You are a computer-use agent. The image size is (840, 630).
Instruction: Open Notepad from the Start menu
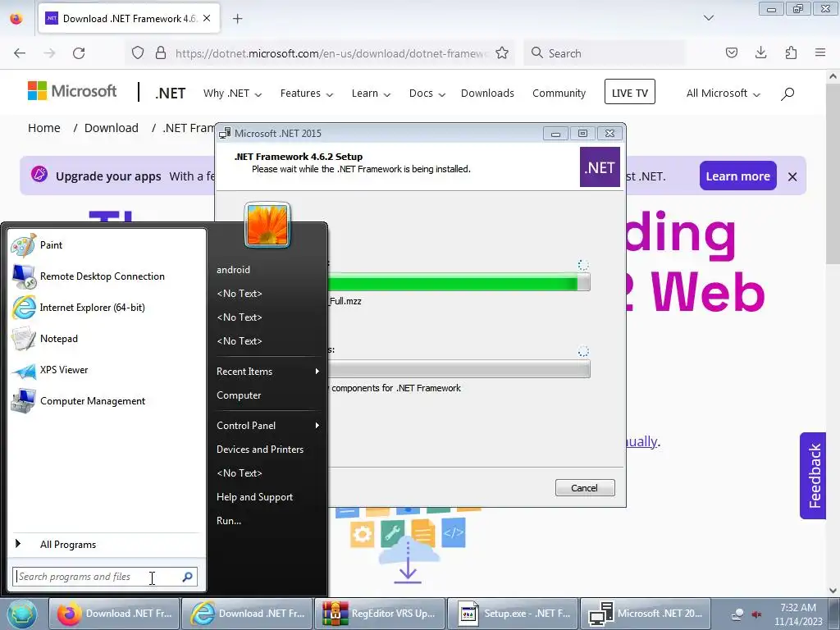point(107,339)
